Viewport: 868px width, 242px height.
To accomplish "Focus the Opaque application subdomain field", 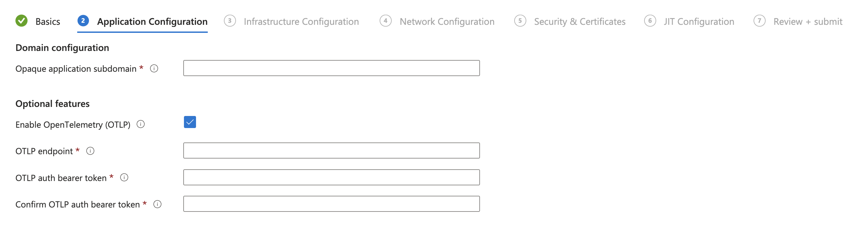I will (x=331, y=68).
